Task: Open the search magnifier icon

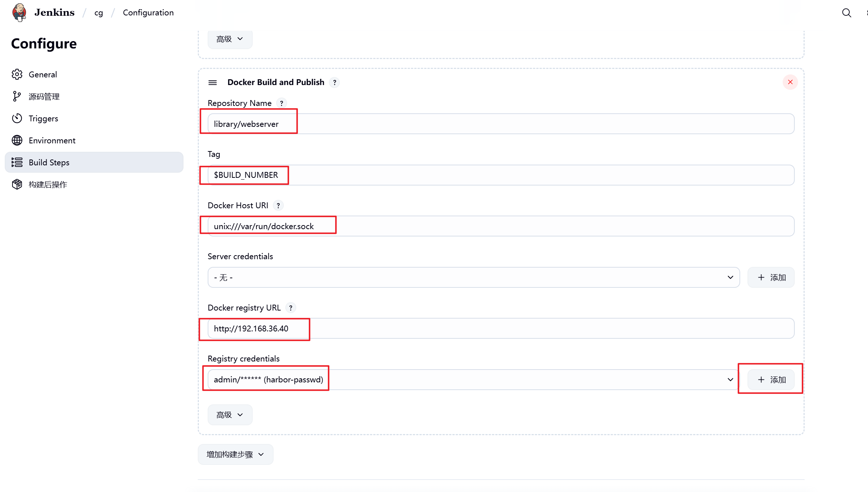Action: tap(846, 13)
